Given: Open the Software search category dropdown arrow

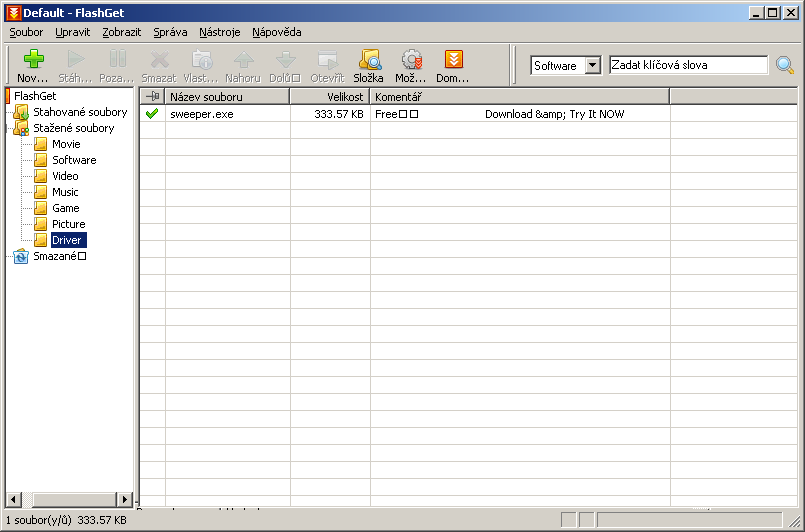Looking at the screenshot, I should (x=593, y=65).
